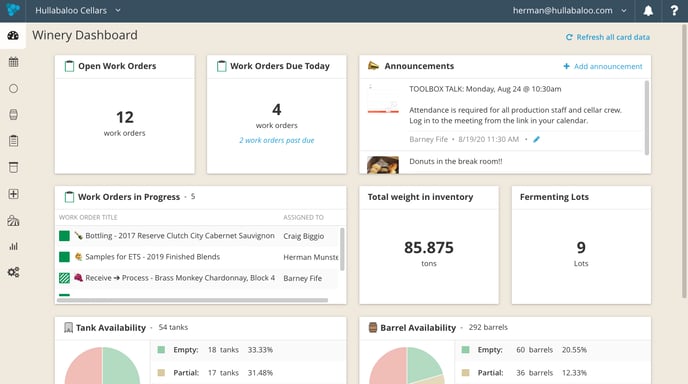Open Samples for ETS - 2019 Finished Blends
Image resolution: width=688 pixels, height=384 pixels.
pos(152,257)
